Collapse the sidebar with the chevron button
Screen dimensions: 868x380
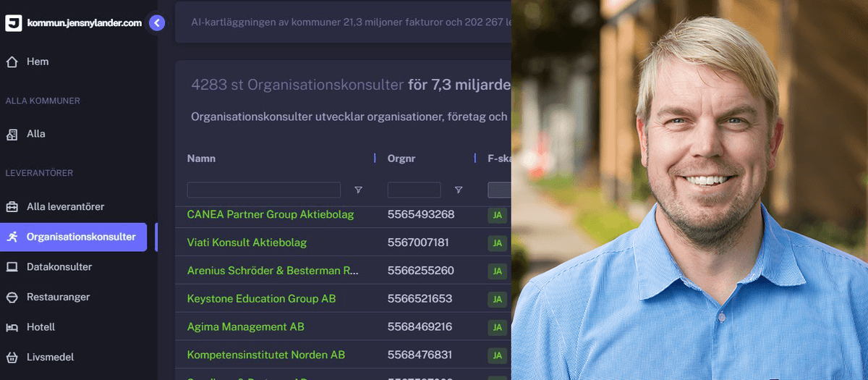[157, 23]
